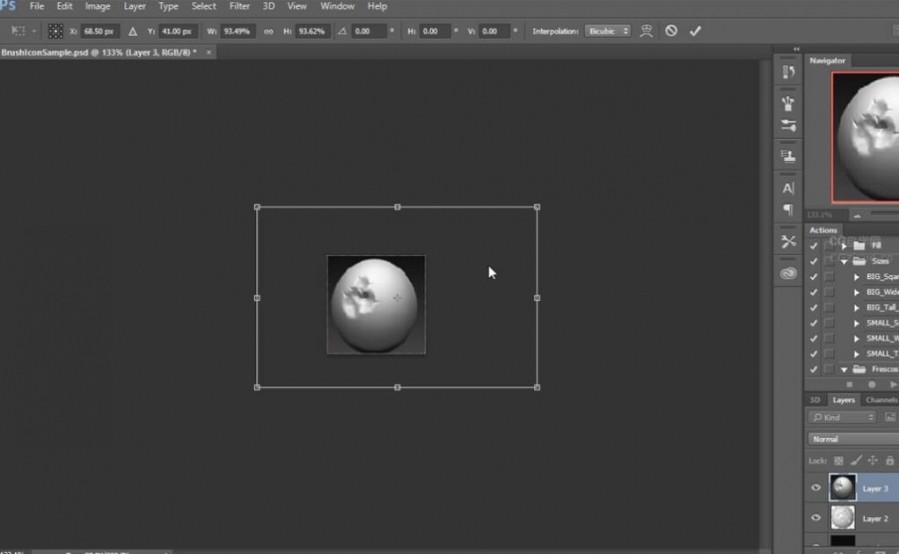Click the Layer 3 thumbnail
The image size is (899, 554).
coord(842,487)
